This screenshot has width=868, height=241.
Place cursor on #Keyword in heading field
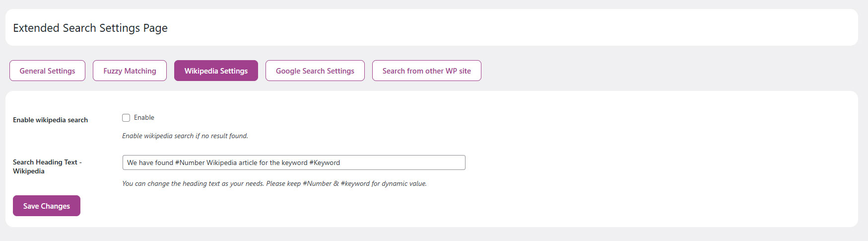click(325, 162)
